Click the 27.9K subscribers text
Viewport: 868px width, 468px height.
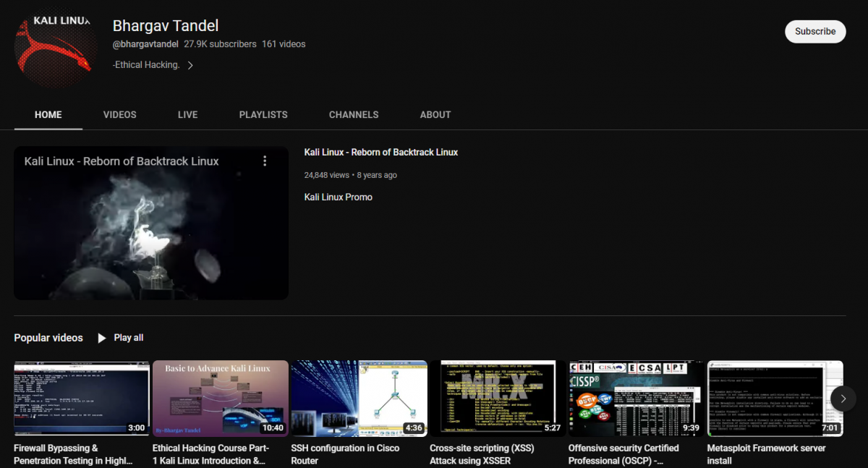click(220, 44)
